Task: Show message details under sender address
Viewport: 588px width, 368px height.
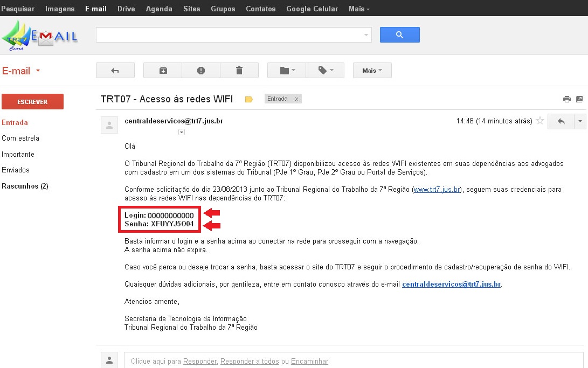Action: point(182,132)
